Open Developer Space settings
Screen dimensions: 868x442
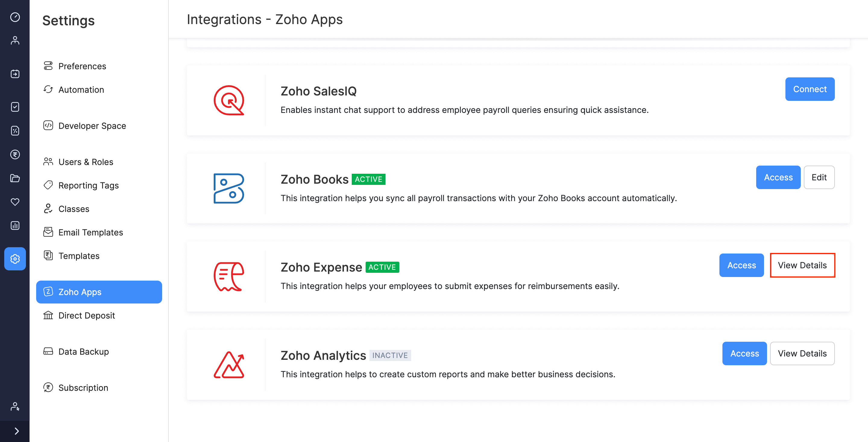point(92,126)
